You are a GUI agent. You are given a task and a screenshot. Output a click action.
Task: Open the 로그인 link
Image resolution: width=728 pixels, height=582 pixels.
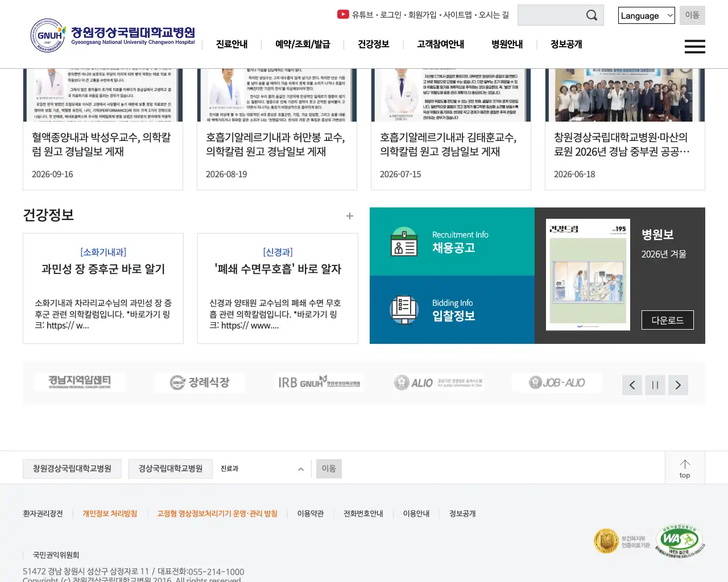pos(391,15)
